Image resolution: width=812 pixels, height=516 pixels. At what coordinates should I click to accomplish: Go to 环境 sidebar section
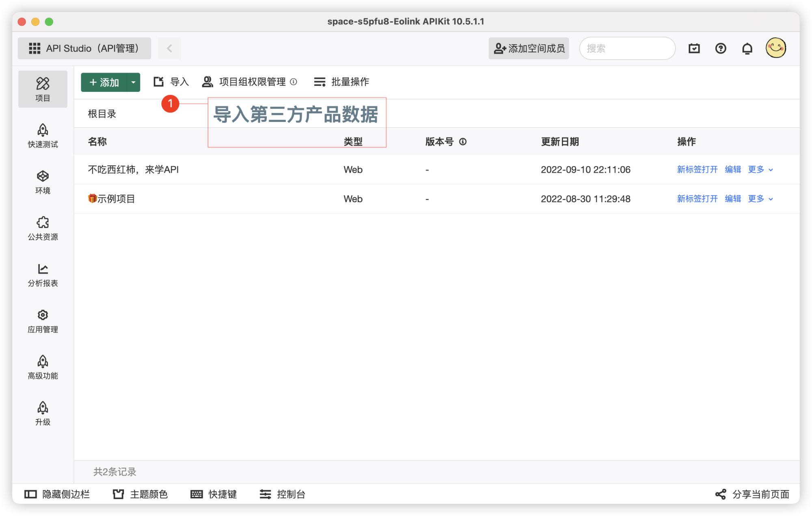43,182
